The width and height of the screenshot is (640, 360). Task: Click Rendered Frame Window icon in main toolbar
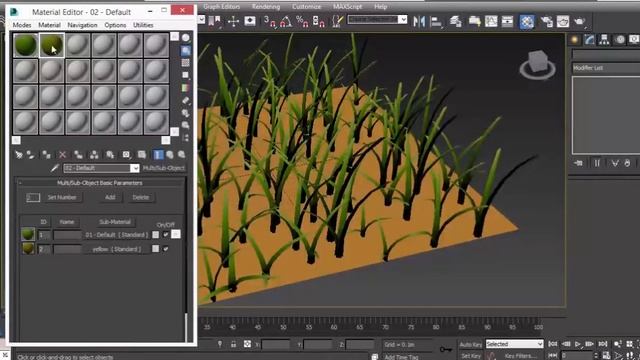click(x=563, y=21)
